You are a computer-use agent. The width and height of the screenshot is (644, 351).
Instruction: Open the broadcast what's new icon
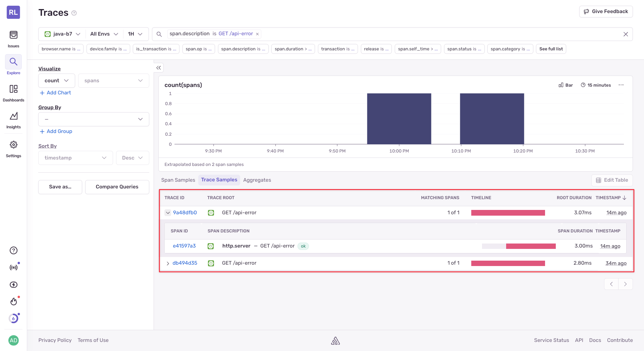click(x=13, y=268)
